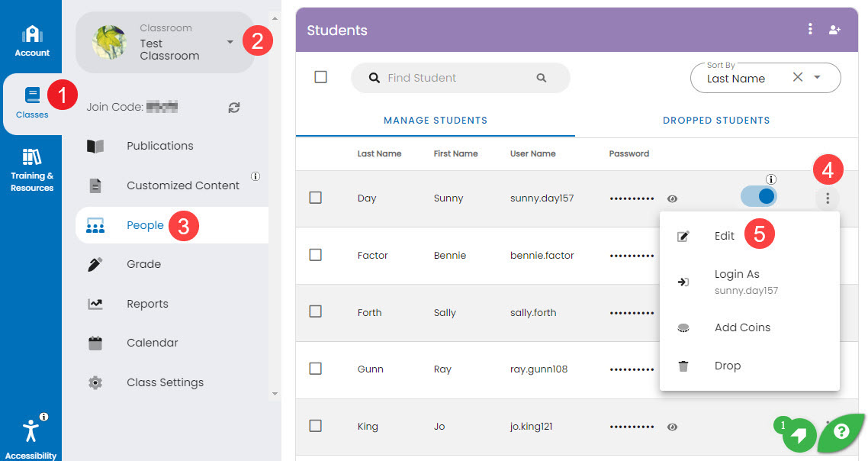868x461 pixels.
Task: Open the Accessibility tool
Action: (x=31, y=430)
